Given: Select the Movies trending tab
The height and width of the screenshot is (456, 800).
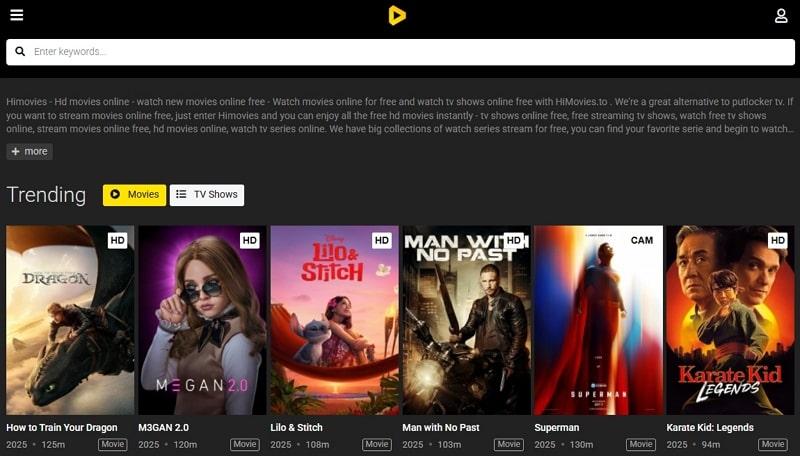Looking at the screenshot, I should tap(135, 195).
